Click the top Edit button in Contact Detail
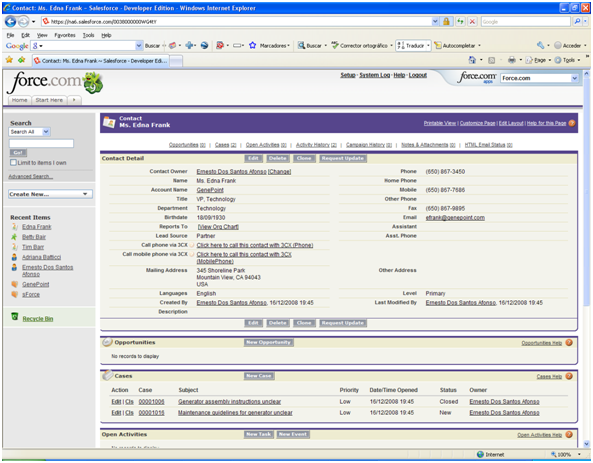This screenshot has width=593, height=463. point(253,158)
